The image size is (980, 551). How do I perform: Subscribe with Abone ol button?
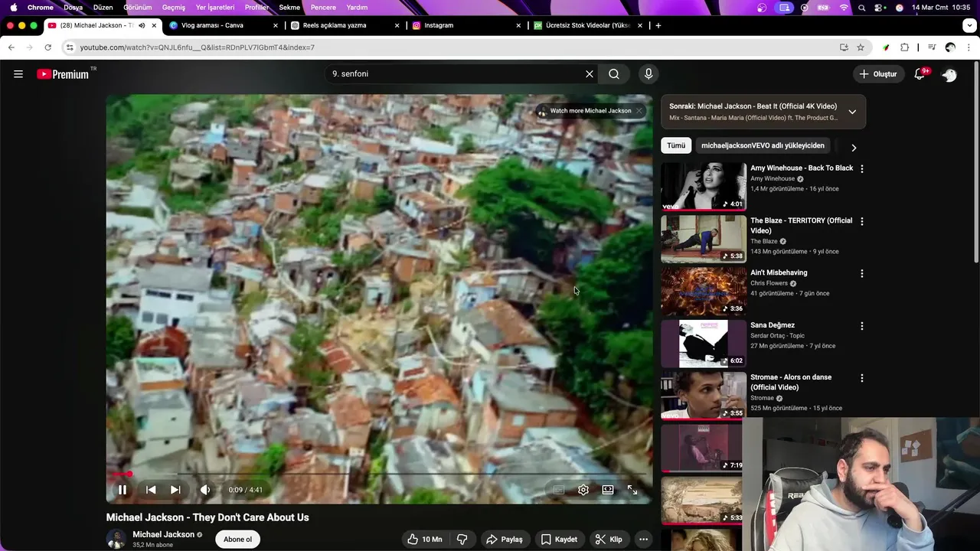coord(237,540)
